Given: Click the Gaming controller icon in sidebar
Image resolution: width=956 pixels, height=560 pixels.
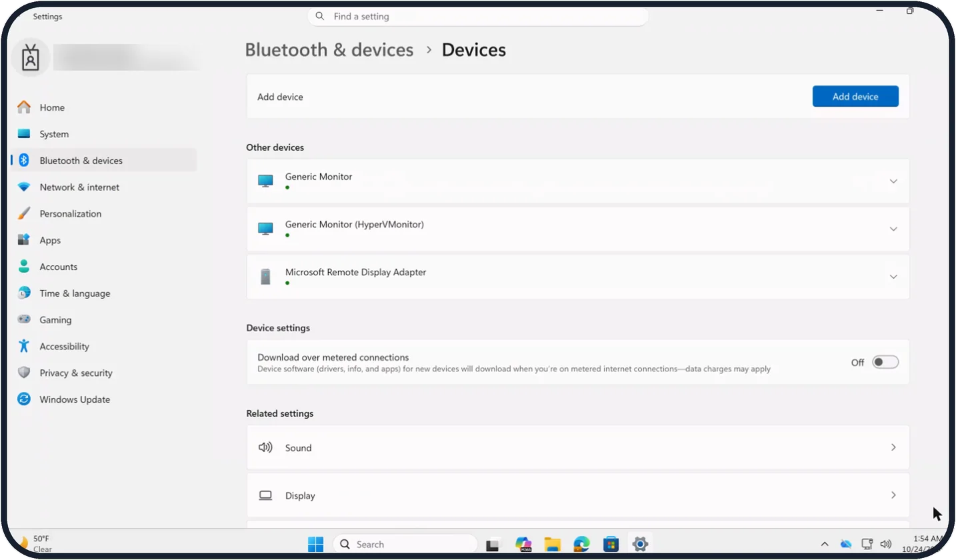Looking at the screenshot, I should tap(24, 319).
